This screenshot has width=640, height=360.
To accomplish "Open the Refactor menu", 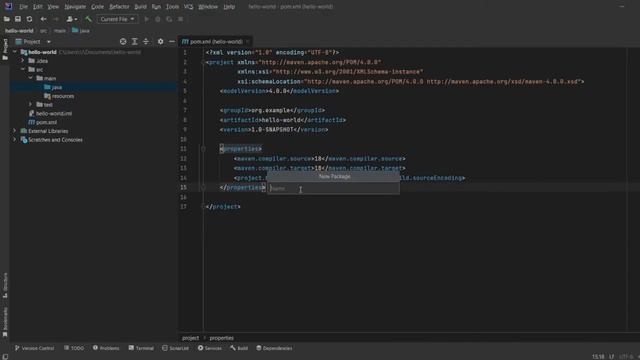I will 119,7.
